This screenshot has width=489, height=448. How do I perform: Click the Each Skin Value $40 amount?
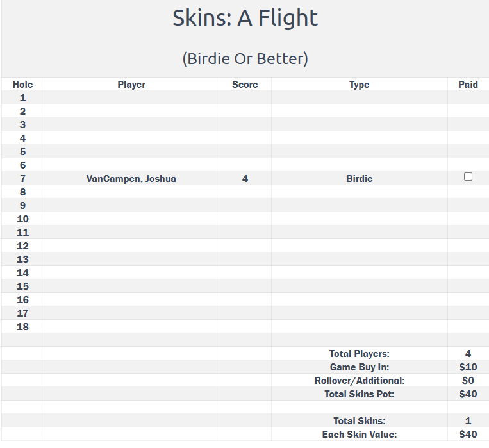[x=468, y=435]
